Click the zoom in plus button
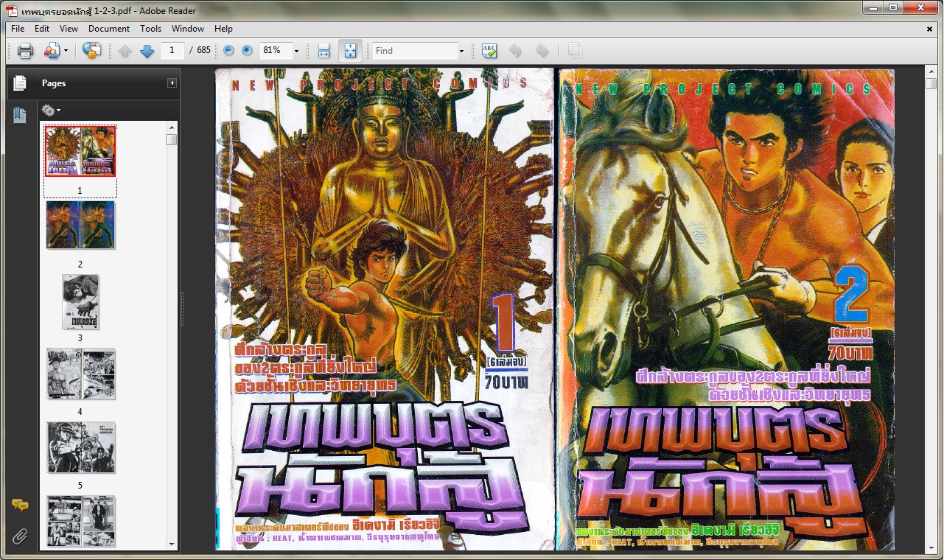This screenshot has width=944, height=560. coord(247,51)
